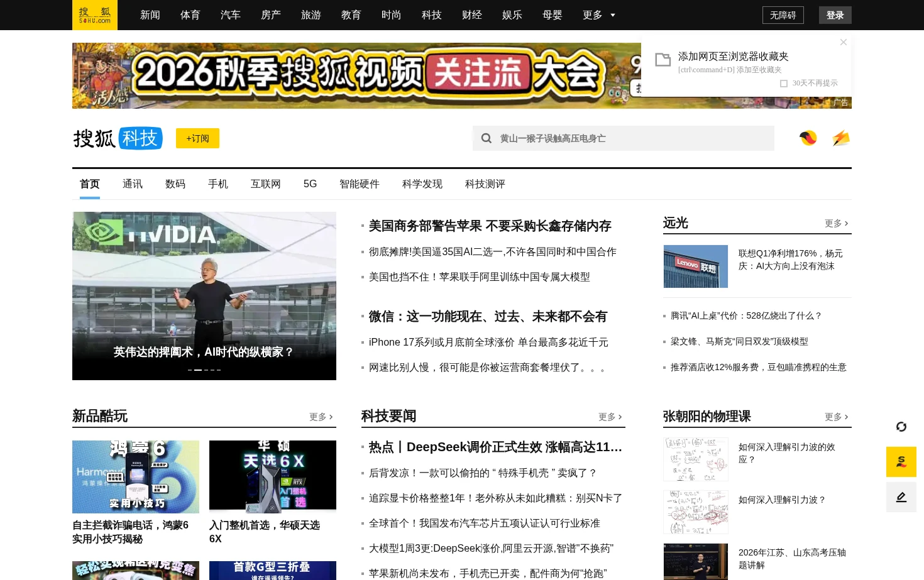This screenshot has width=924, height=580.
Task: Open 娱乐 in top navigation
Action: pyautogui.click(x=512, y=15)
